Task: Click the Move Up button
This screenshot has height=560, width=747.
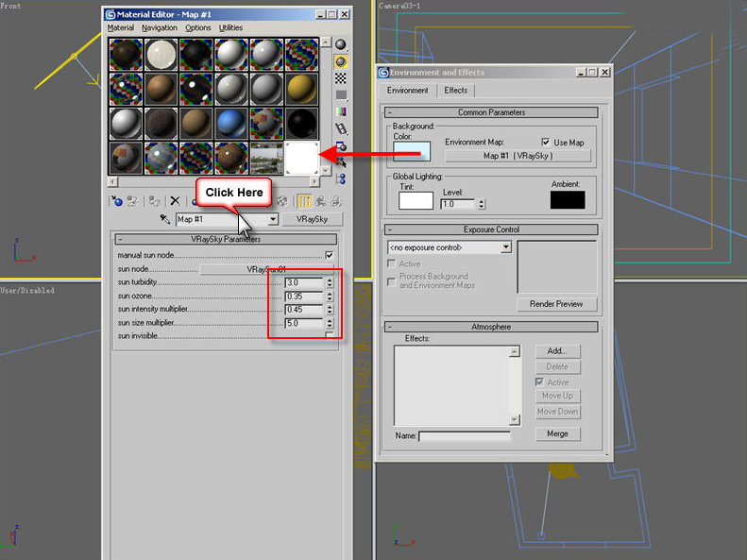Action: click(x=557, y=396)
